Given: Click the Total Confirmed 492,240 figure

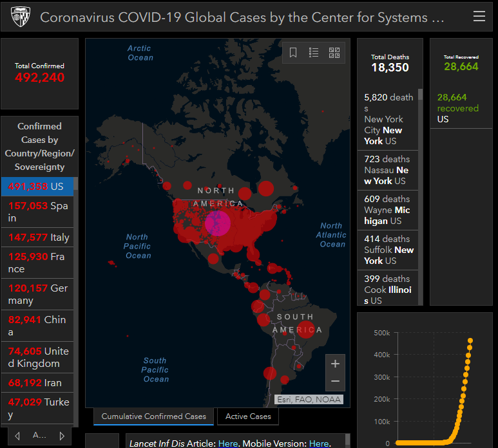Looking at the screenshot, I should coord(40,77).
